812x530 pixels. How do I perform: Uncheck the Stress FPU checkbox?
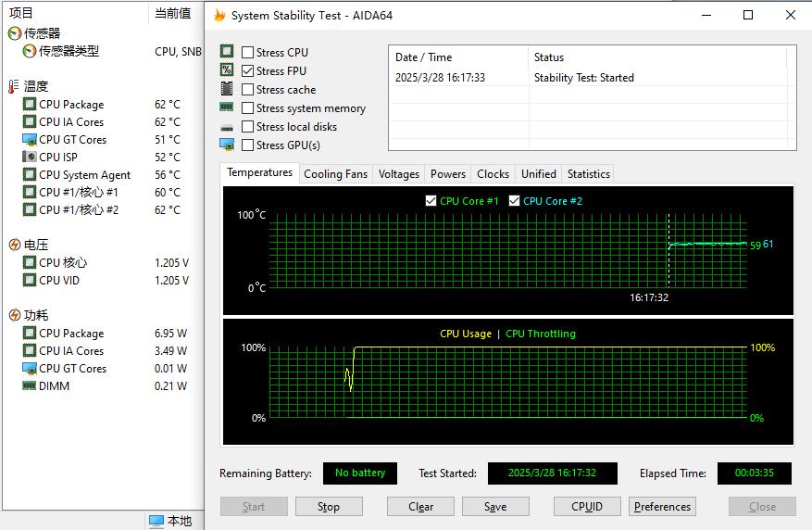[x=247, y=71]
